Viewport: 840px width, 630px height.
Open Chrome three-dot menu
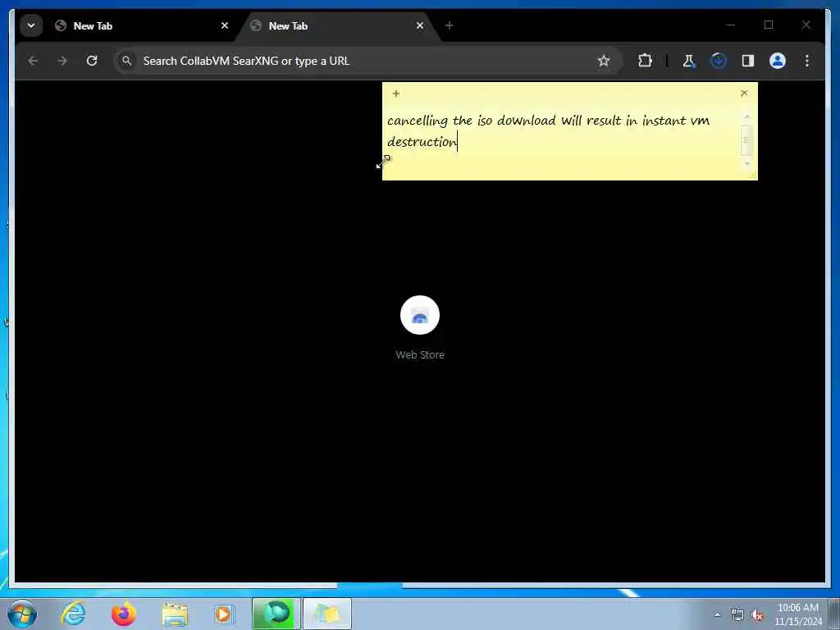tap(807, 61)
